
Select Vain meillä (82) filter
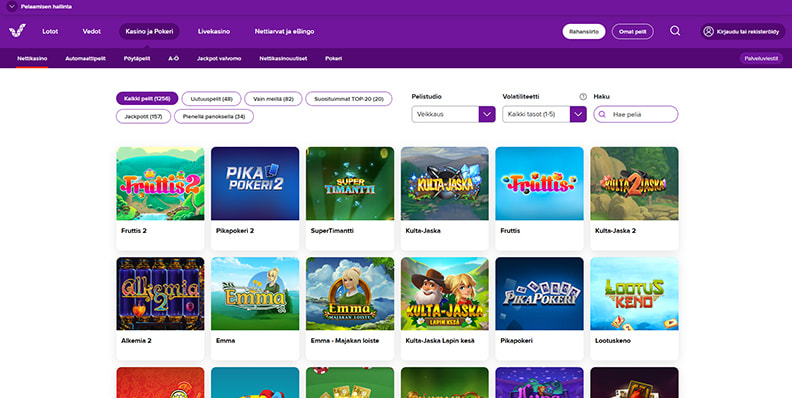273,98
